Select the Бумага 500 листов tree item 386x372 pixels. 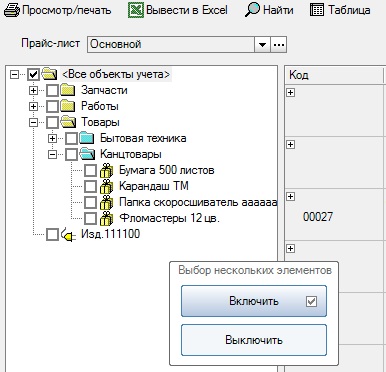click(167, 170)
